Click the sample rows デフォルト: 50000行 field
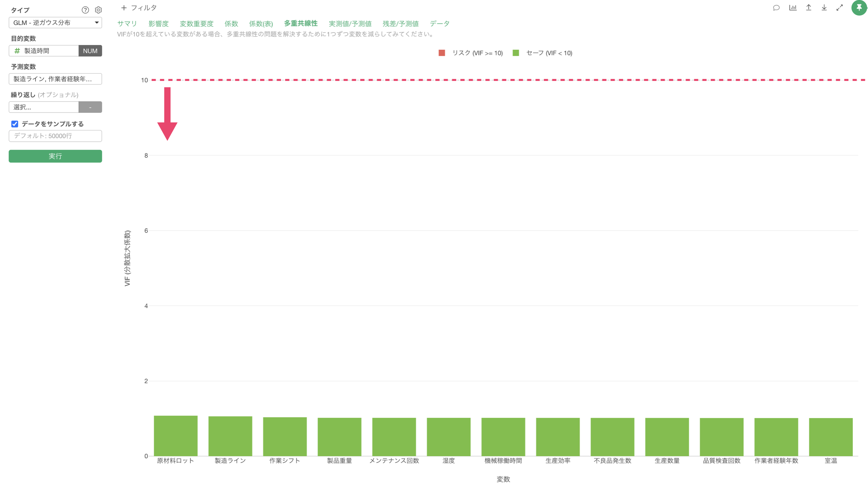 (x=55, y=136)
